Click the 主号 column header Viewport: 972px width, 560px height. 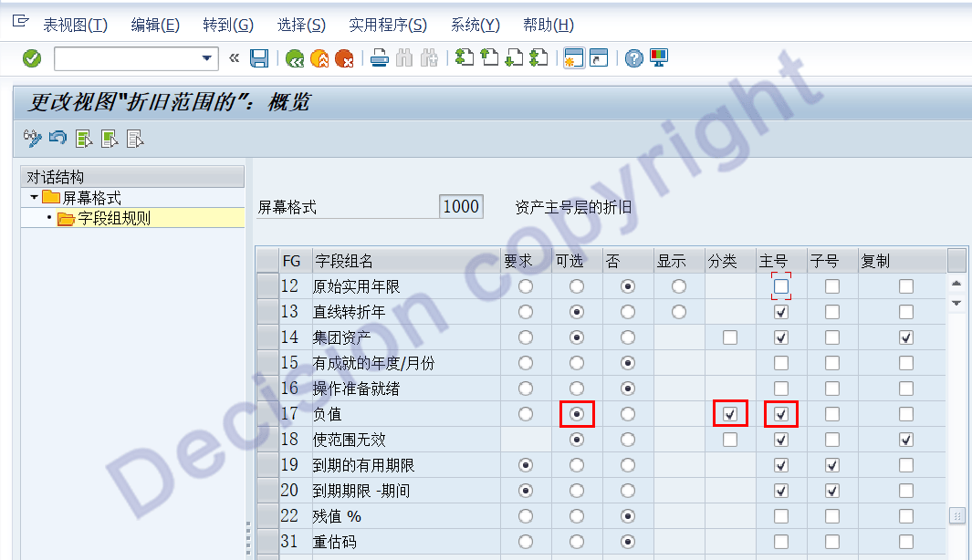[x=781, y=261]
